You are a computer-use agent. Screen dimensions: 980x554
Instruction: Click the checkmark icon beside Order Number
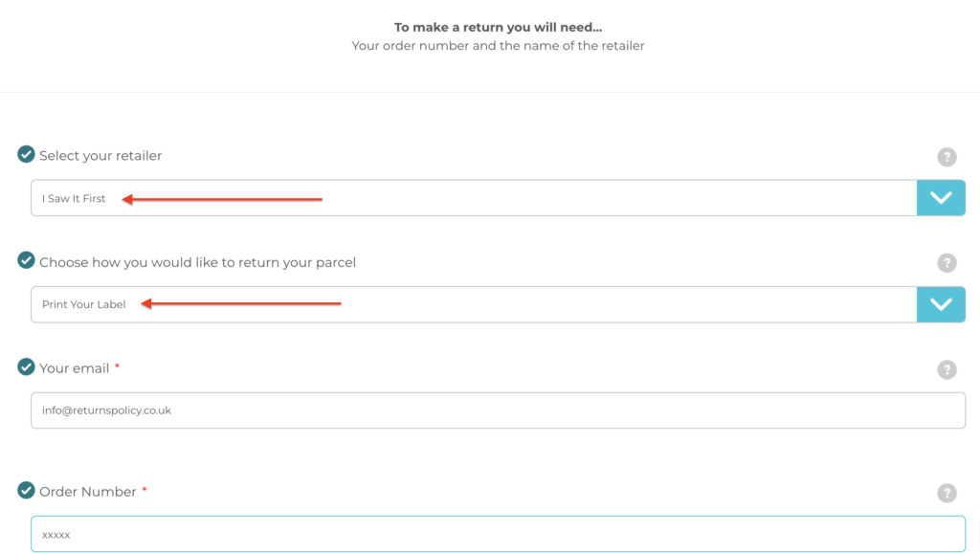point(26,490)
